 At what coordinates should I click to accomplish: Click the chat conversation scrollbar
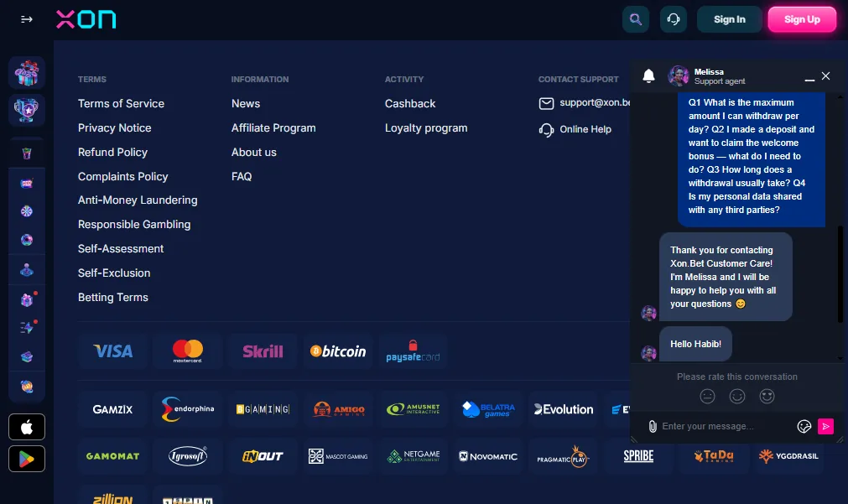pyautogui.click(x=840, y=273)
